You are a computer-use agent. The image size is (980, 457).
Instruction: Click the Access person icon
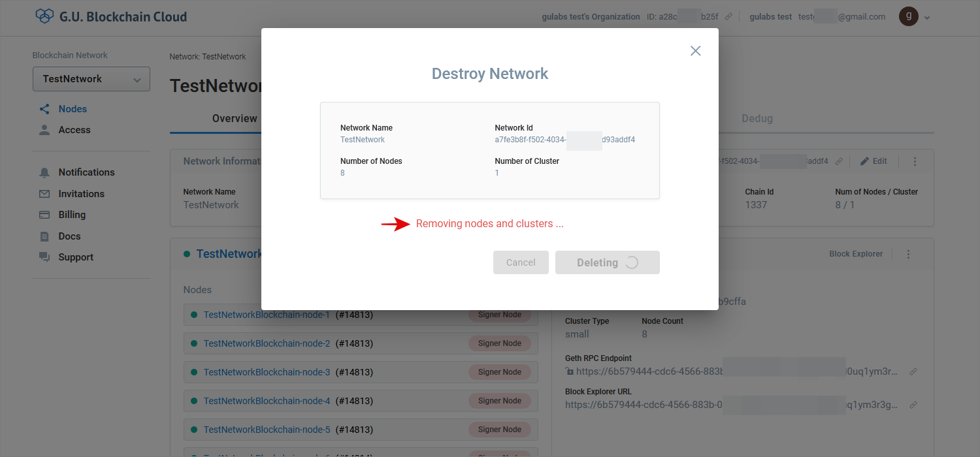coord(44,130)
